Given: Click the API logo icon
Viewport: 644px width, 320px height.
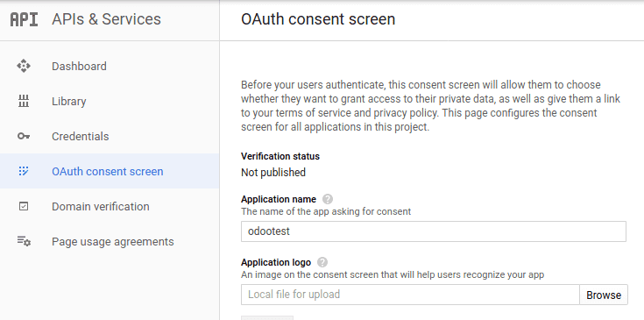Looking at the screenshot, I should point(24,19).
